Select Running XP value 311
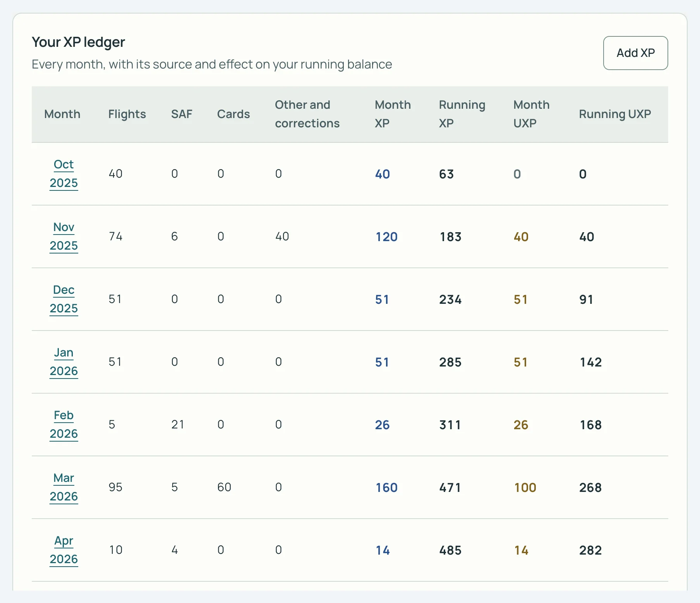The image size is (700, 603). (450, 425)
